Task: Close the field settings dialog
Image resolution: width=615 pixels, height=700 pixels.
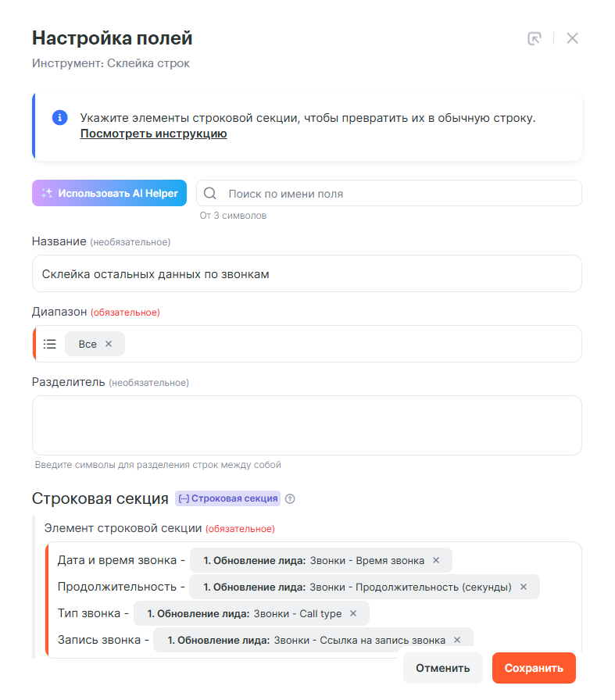Action: point(572,38)
